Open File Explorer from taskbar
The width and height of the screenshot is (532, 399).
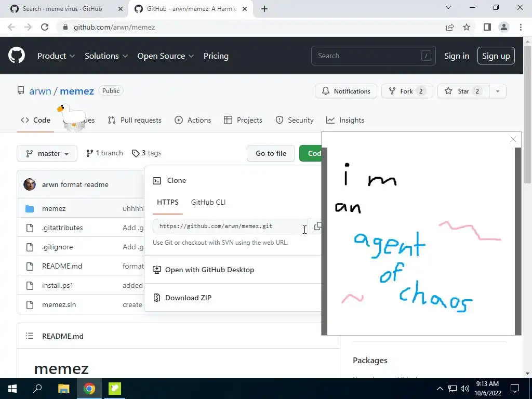[x=63, y=389]
